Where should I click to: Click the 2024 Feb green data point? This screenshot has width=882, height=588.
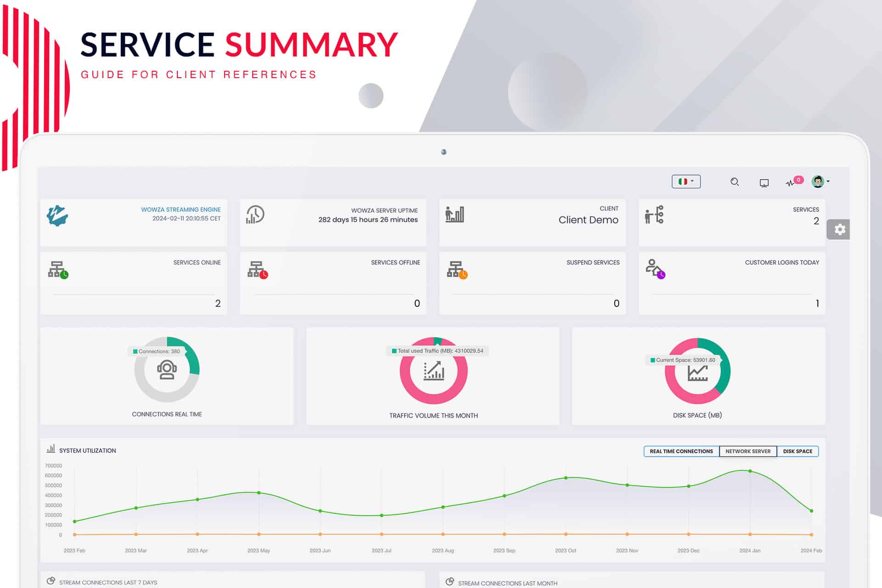click(x=812, y=511)
